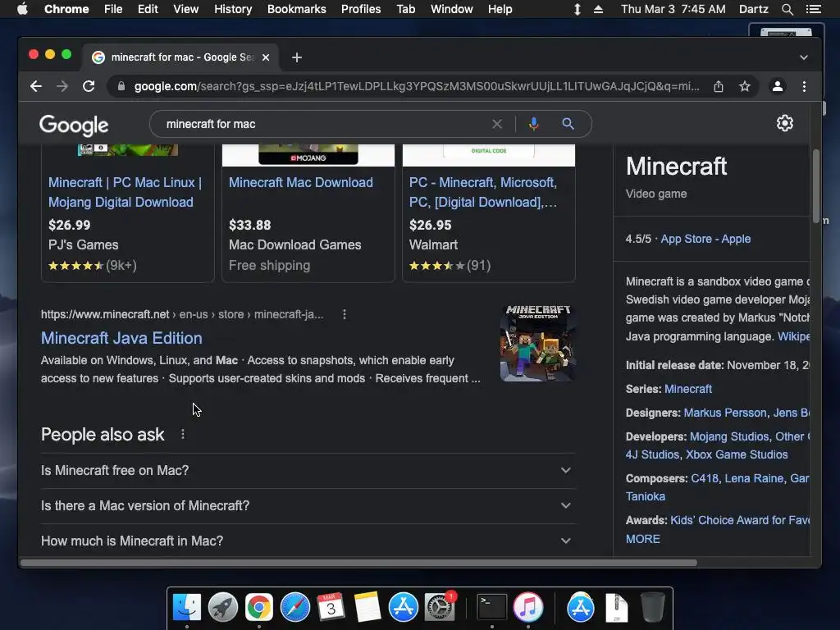Image resolution: width=840 pixels, height=630 pixels.
Task: Open Minecraft Java Edition result
Action: [x=121, y=338]
